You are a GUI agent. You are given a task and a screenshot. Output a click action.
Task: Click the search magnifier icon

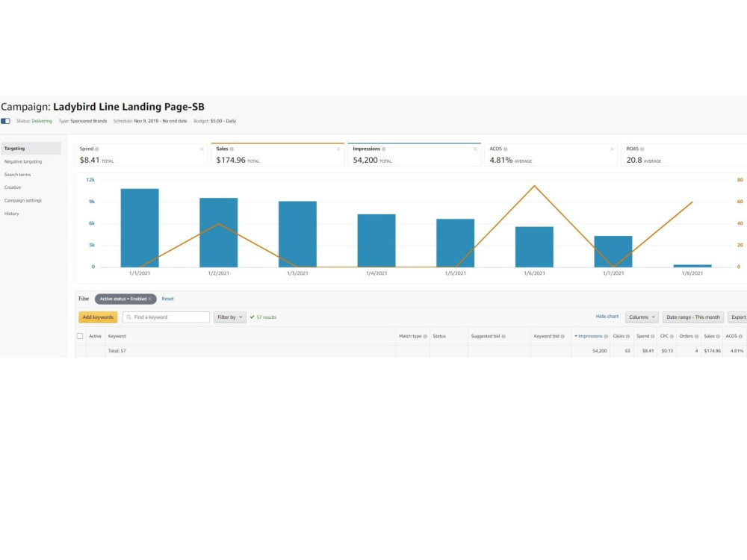tap(128, 317)
